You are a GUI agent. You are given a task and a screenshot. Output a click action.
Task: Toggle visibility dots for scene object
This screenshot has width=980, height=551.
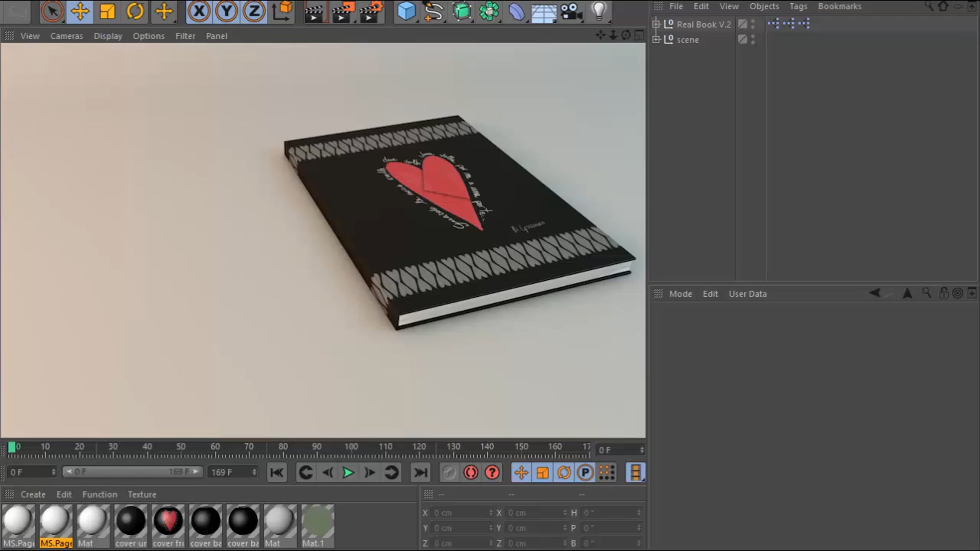(x=753, y=40)
